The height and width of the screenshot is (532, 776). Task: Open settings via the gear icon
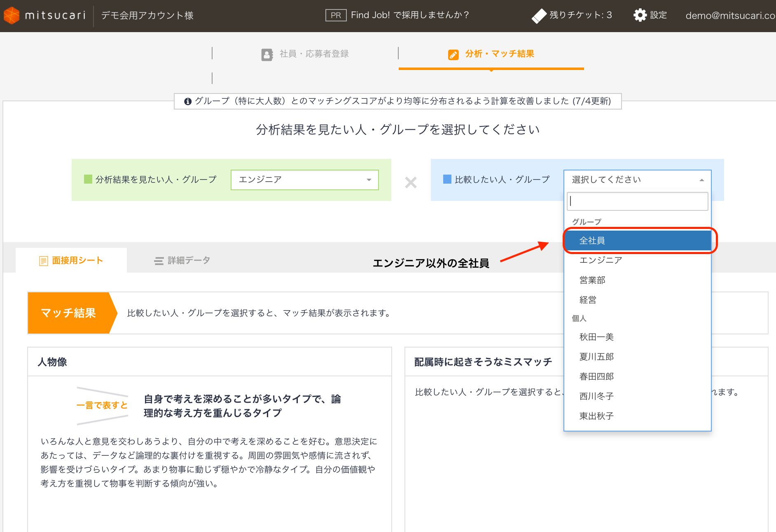pyautogui.click(x=640, y=15)
